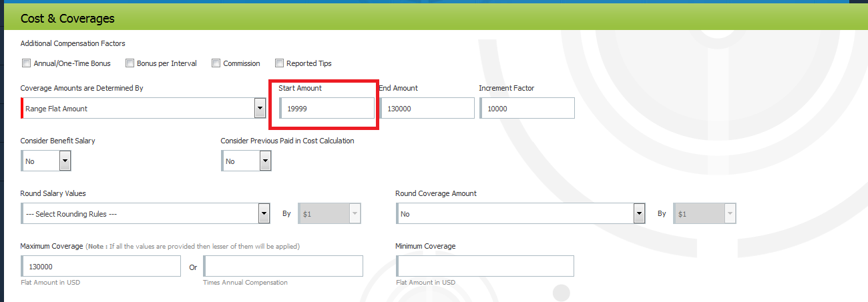Focus the Minimum Coverage flat amount field
This screenshot has height=302, width=868.
tap(485, 266)
